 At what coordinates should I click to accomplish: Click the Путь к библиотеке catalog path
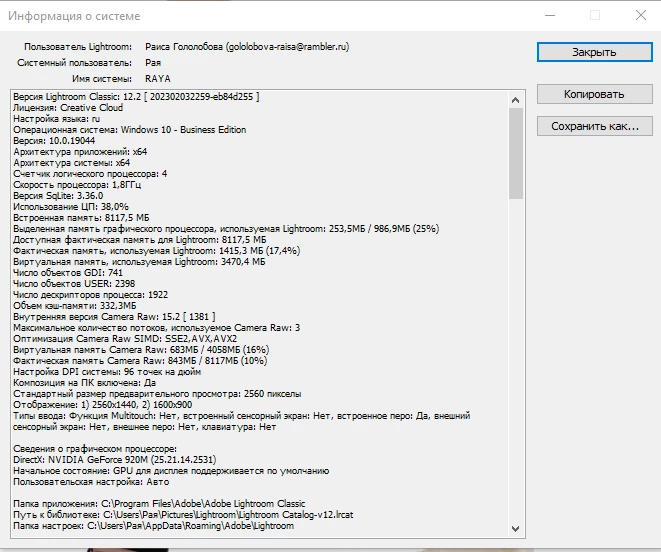point(183,514)
